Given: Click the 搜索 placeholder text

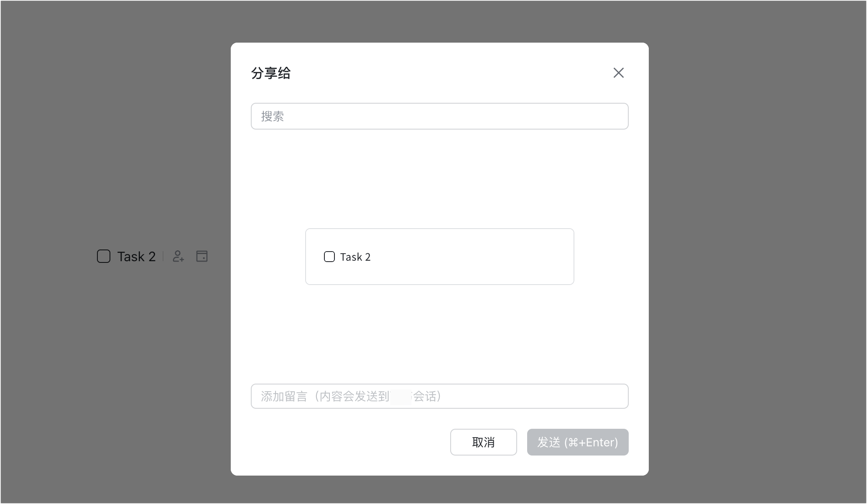Looking at the screenshot, I should 273,116.
